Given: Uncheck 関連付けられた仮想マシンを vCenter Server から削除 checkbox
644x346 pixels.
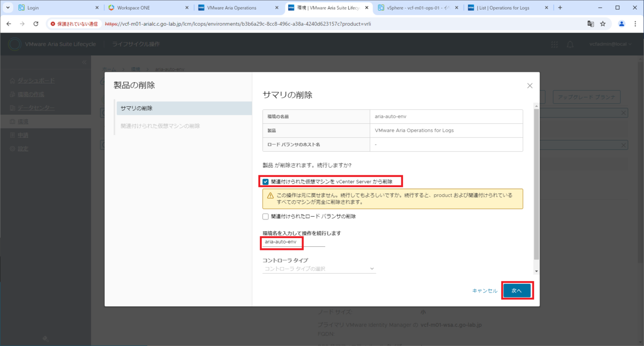Looking at the screenshot, I should [266, 182].
